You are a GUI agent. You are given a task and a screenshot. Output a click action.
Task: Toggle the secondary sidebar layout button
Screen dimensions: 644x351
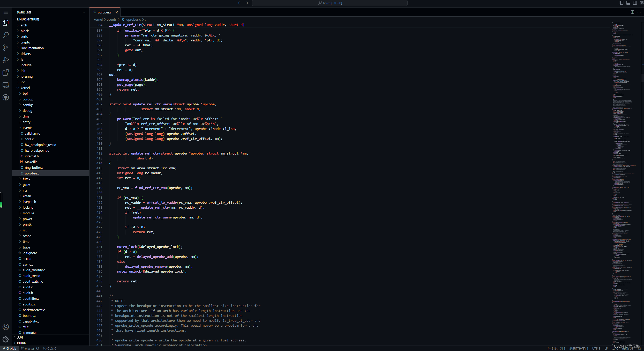635,3
